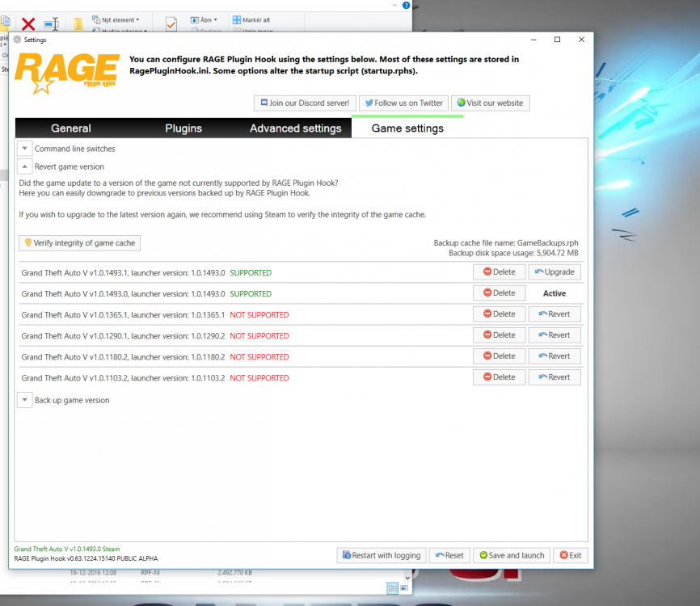
Task: Click the Grand Theft Auto V v1.0.1180.2 row text
Action: tap(123, 357)
